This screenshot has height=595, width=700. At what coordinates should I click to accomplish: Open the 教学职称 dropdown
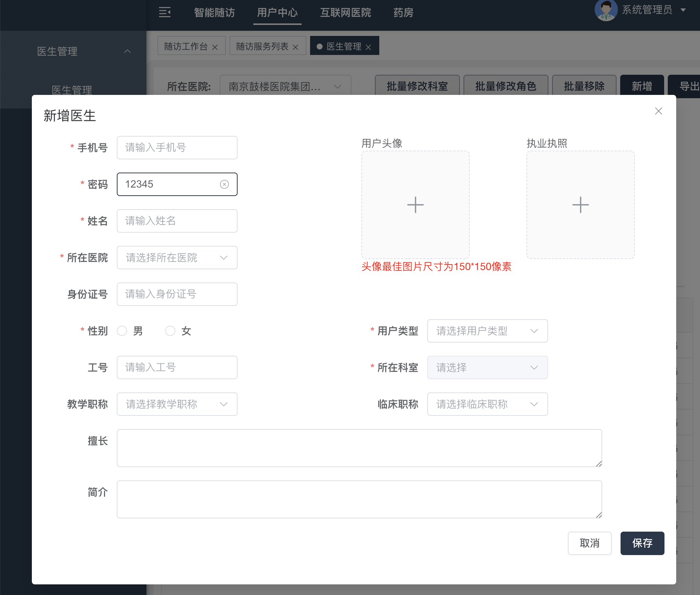(x=177, y=404)
